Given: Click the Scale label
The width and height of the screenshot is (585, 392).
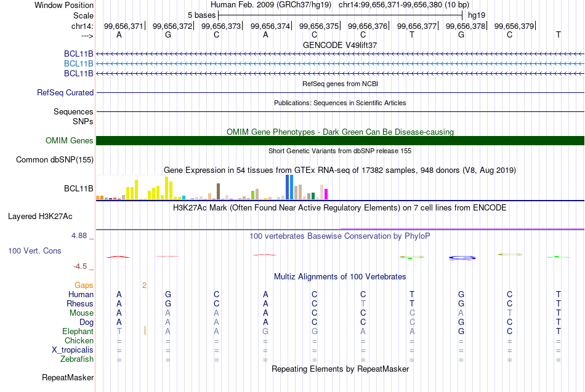Looking at the screenshot, I should click(x=83, y=15).
